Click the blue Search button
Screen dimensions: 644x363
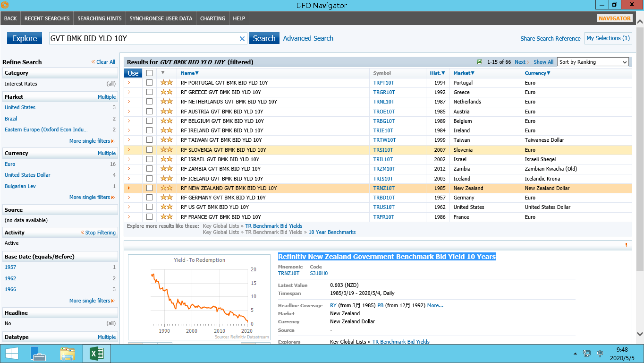[x=264, y=38]
